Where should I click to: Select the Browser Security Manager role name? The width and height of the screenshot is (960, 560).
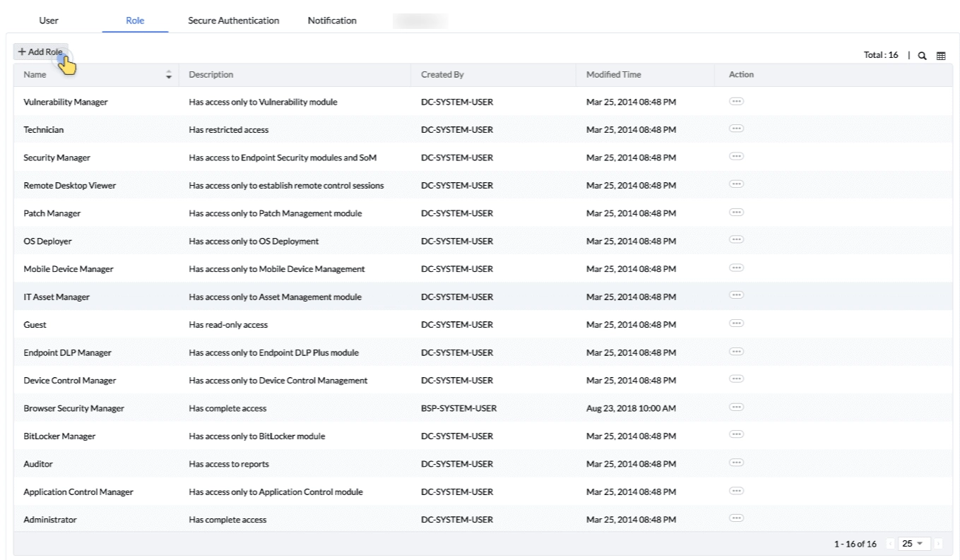tap(74, 409)
